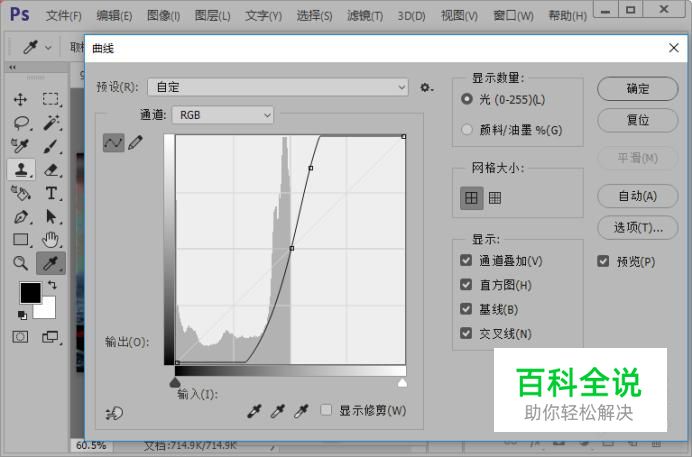Choose the detailed grid size
The width and height of the screenshot is (692, 457).
[x=495, y=198]
